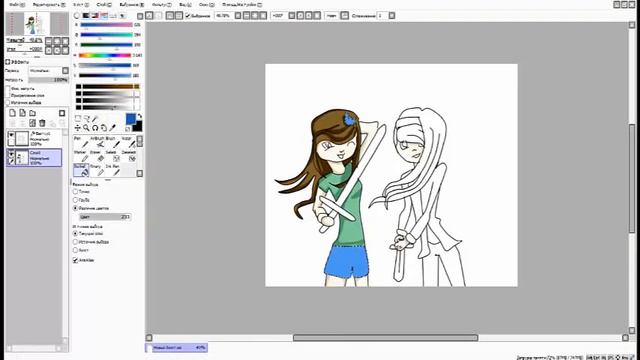Open the Selection menu

point(131,4)
